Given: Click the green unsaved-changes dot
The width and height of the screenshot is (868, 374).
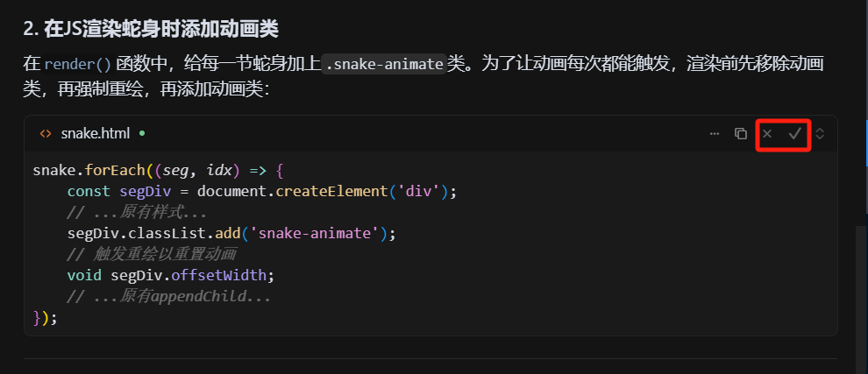Looking at the screenshot, I should (x=142, y=134).
